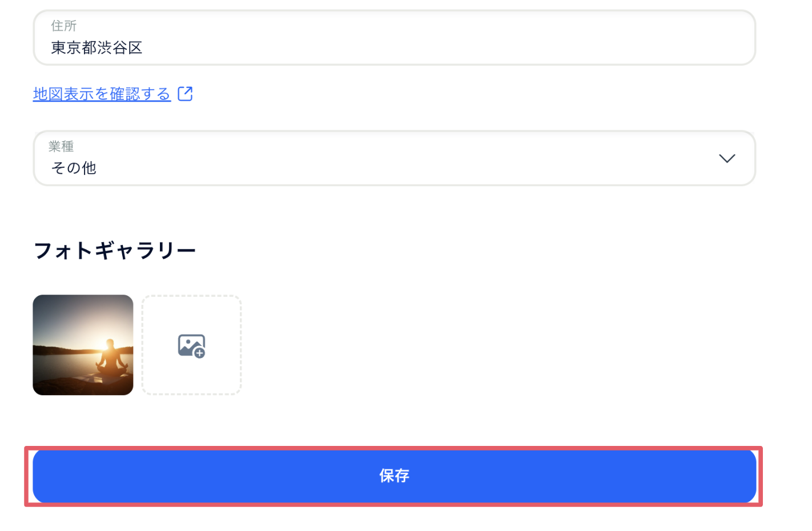This screenshot has height=531, width=812.
Task: Expand the 業種 chevron arrow
Action: pyautogui.click(x=726, y=158)
